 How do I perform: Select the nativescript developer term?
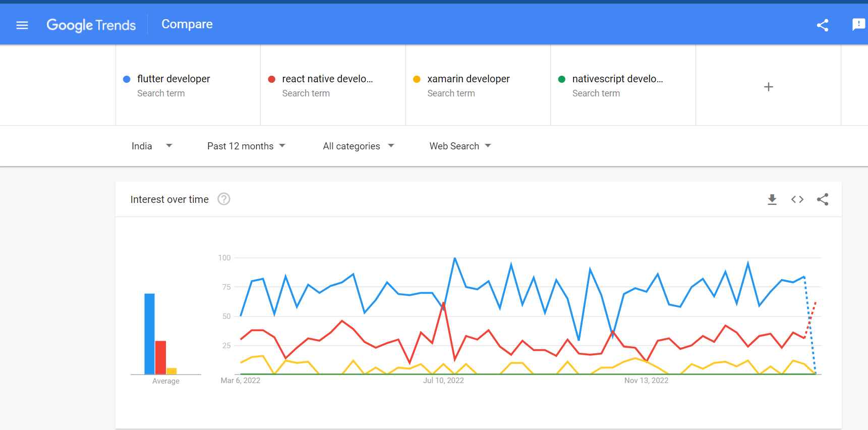tap(617, 79)
